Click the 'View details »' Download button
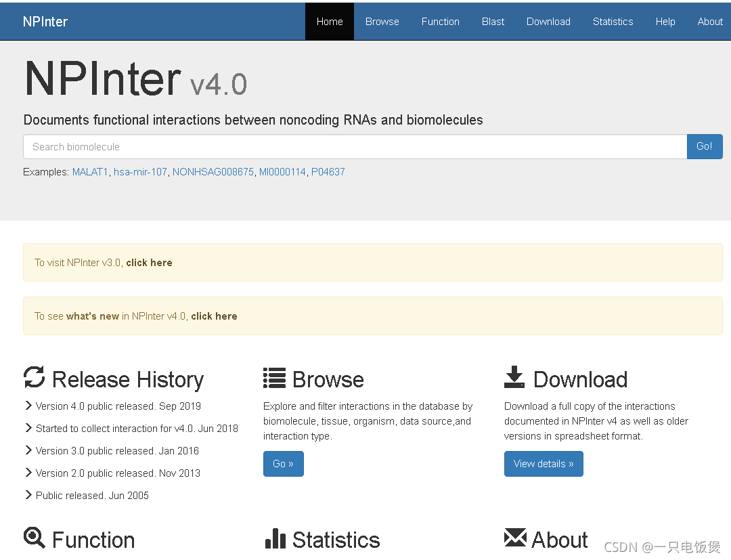Image resolution: width=731 pixels, height=560 pixels. pyautogui.click(x=544, y=464)
